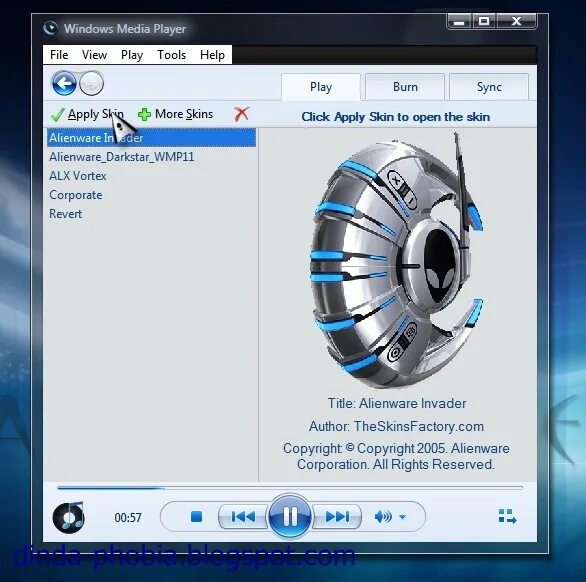This screenshot has height=582, width=586.
Task: Click the red X delete skin icon
Action: coord(241,114)
